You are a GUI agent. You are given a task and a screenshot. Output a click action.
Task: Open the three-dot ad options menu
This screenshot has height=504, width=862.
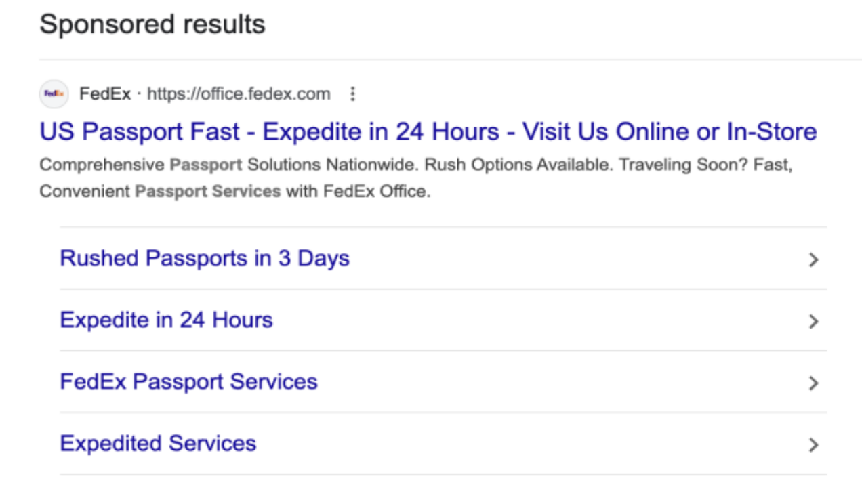click(352, 94)
